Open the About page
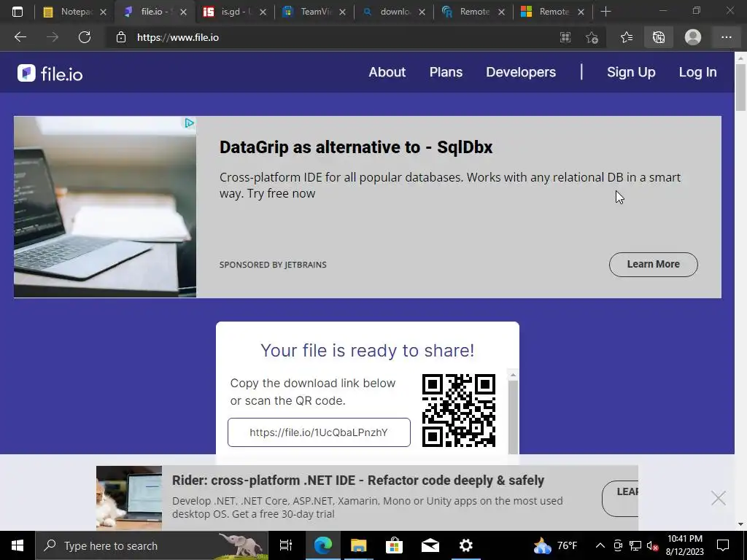Viewport: 747px width, 560px height. [x=387, y=72]
